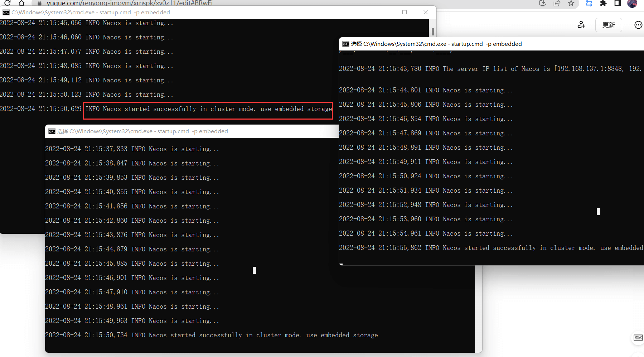Screen dimensions: 644x357
Task: Click the log line timestamped 21:15:37,833
Action: coord(132,149)
